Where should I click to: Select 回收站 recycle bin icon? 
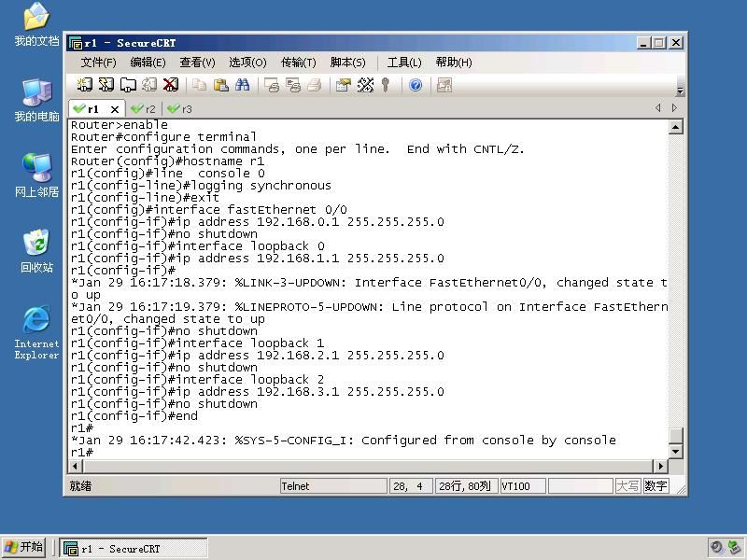pyautogui.click(x=36, y=250)
